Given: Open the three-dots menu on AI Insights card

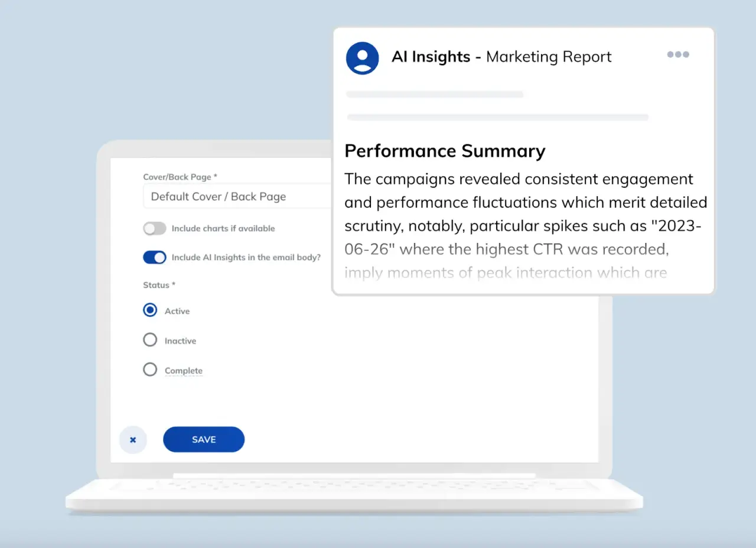Looking at the screenshot, I should (x=678, y=54).
